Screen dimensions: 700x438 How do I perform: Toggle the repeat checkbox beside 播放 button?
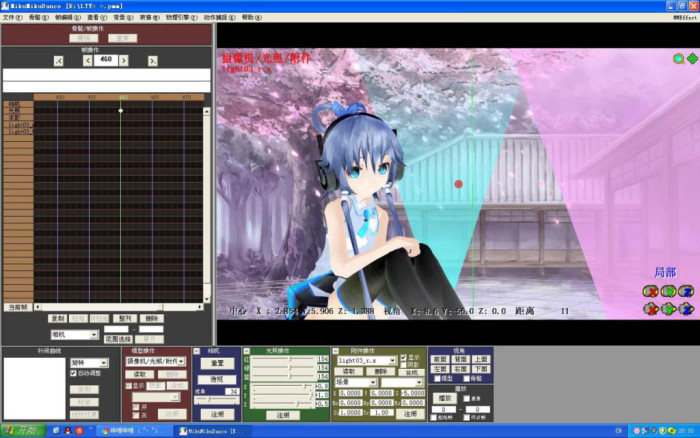click(x=467, y=398)
